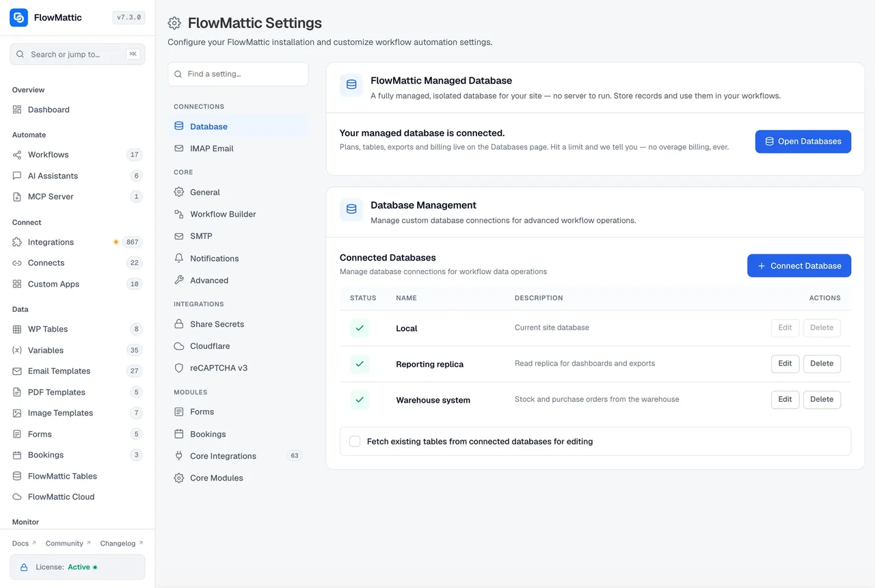The image size is (875, 588).
Task: Delete the Warehouse system database
Action: click(822, 399)
